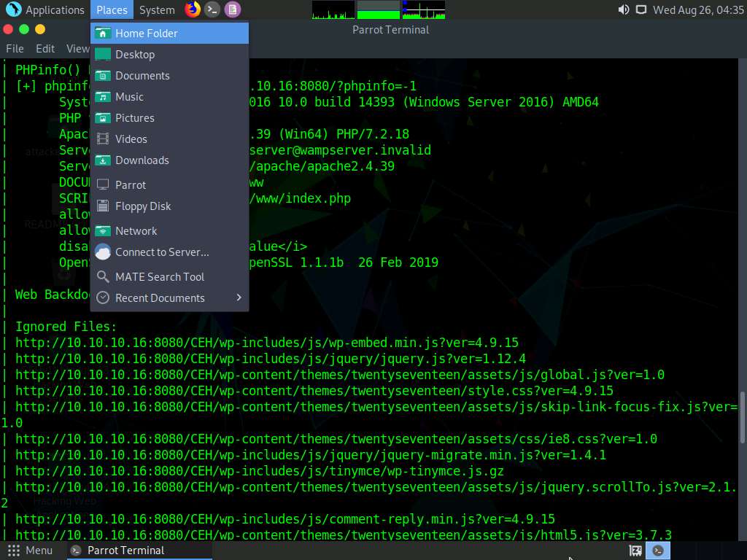747x560 pixels.
Task: Click the Floppy Disk icon
Action: (x=102, y=206)
